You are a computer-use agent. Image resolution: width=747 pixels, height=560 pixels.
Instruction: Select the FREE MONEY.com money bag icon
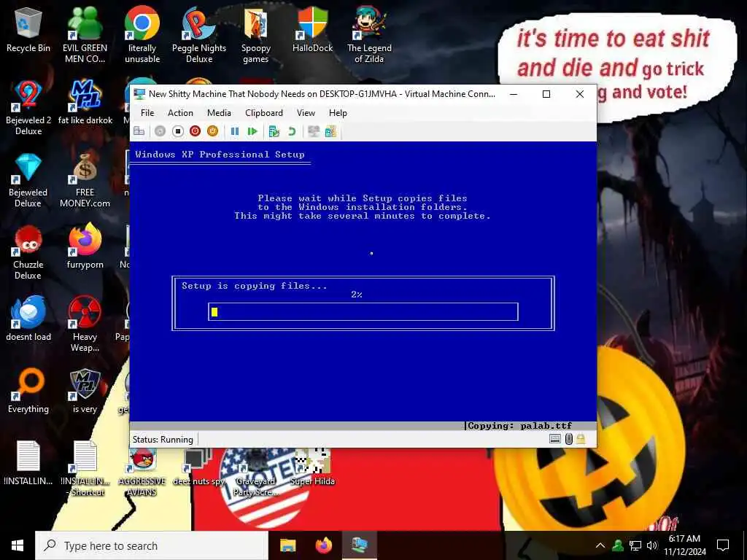85,180
